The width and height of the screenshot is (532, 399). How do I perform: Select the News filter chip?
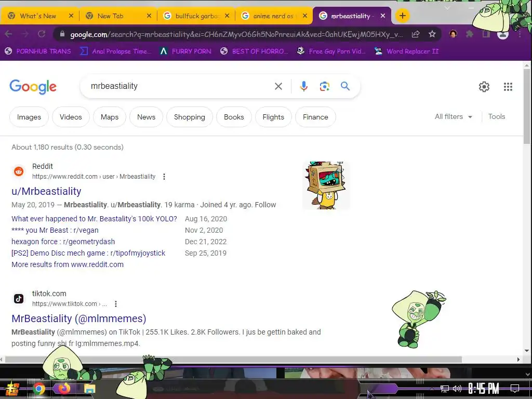point(146,117)
